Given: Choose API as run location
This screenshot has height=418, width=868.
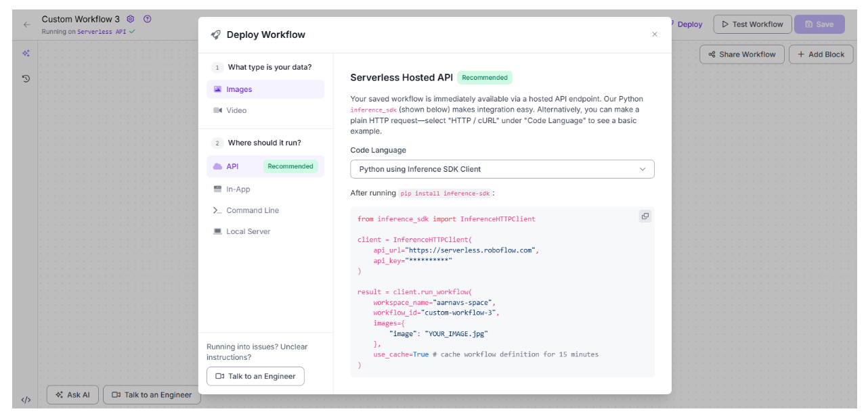Looking at the screenshot, I should (x=265, y=166).
